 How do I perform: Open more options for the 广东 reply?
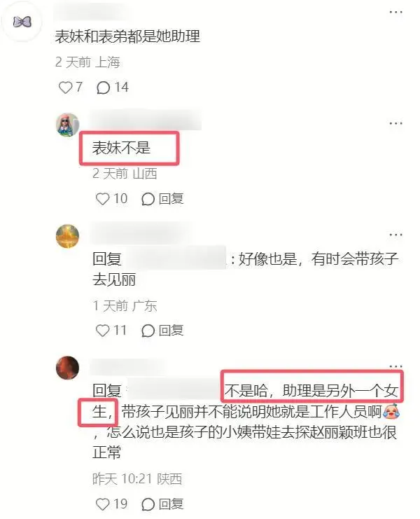click(x=395, y=235)
